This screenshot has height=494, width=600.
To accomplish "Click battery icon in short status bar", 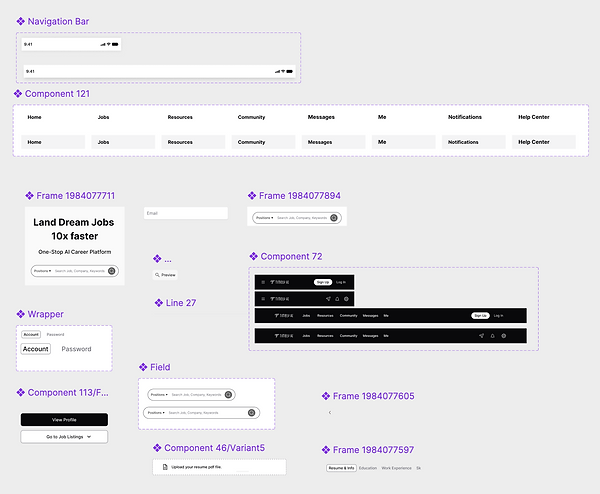I will [115, 44].
